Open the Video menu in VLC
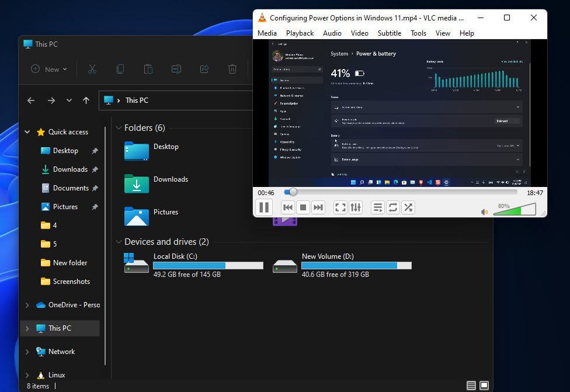The width and height of the screenshot is (570, 392). coord(360,33)
